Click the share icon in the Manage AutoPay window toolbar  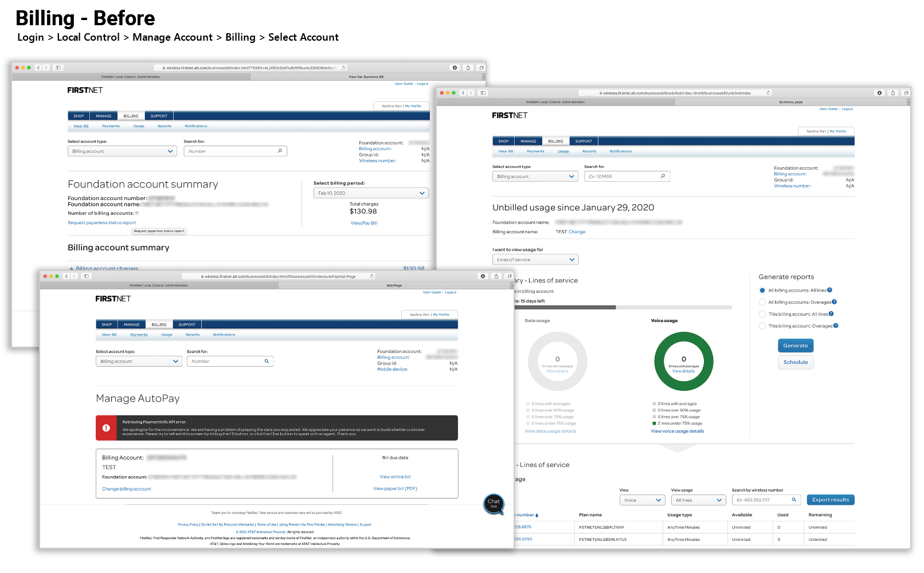[496, 276]
